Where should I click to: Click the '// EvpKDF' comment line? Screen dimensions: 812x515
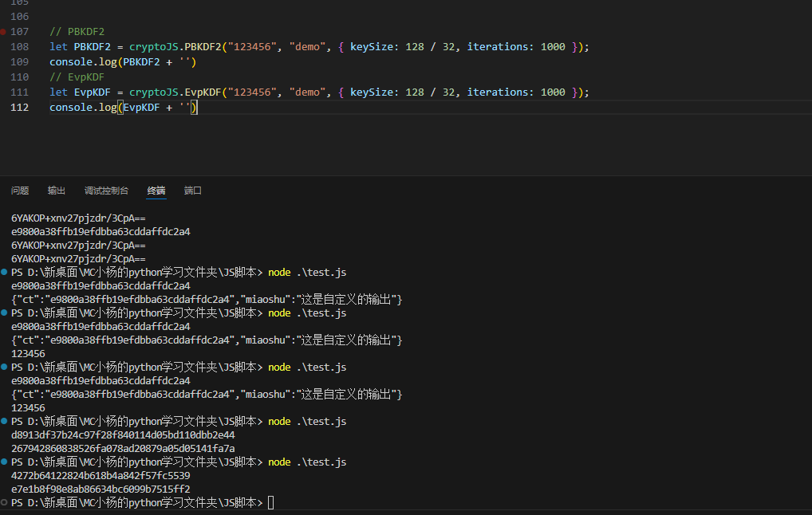click(x=77, y=77)
